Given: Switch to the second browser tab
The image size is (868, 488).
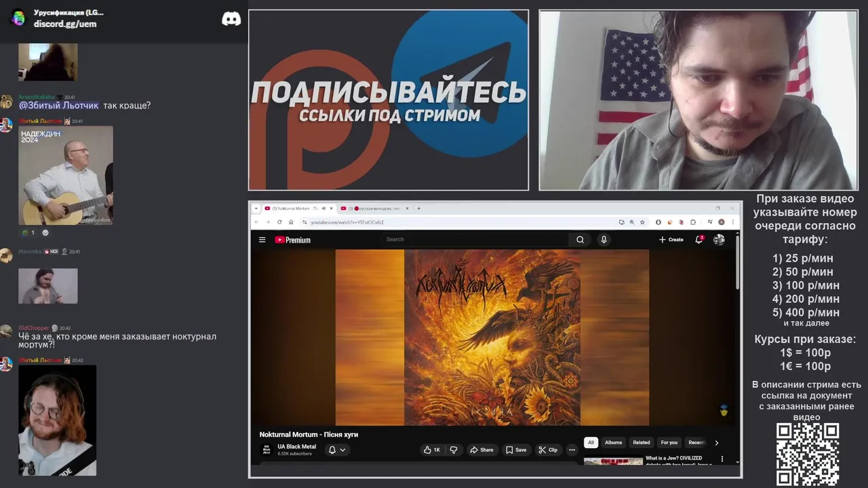Looking at the screenshot, I should coord(374,208).
